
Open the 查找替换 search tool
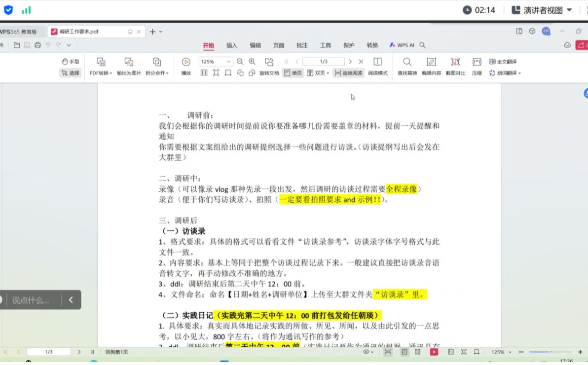[x=407, y=62]
